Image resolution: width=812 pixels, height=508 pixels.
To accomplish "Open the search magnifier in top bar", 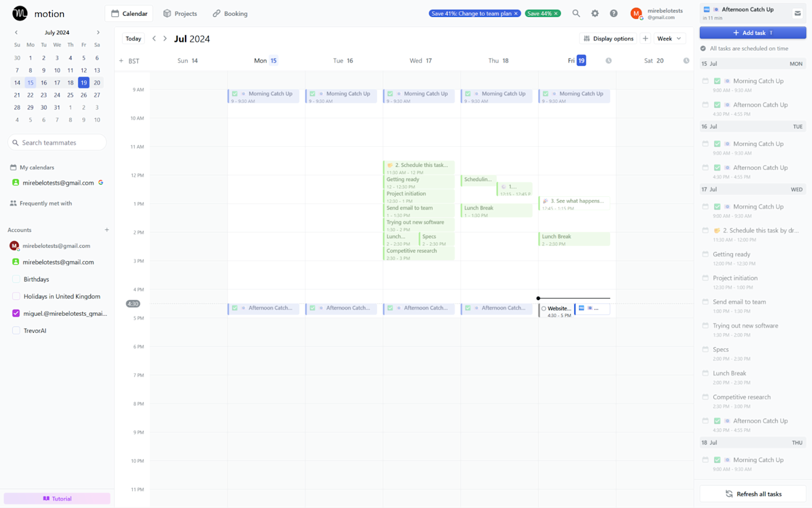I will click(576, 13).
